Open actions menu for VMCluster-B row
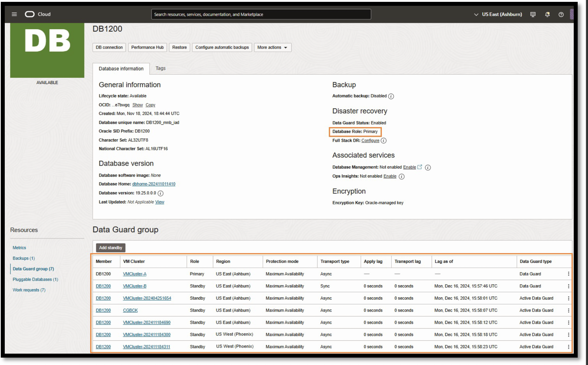 coord(568,286)
